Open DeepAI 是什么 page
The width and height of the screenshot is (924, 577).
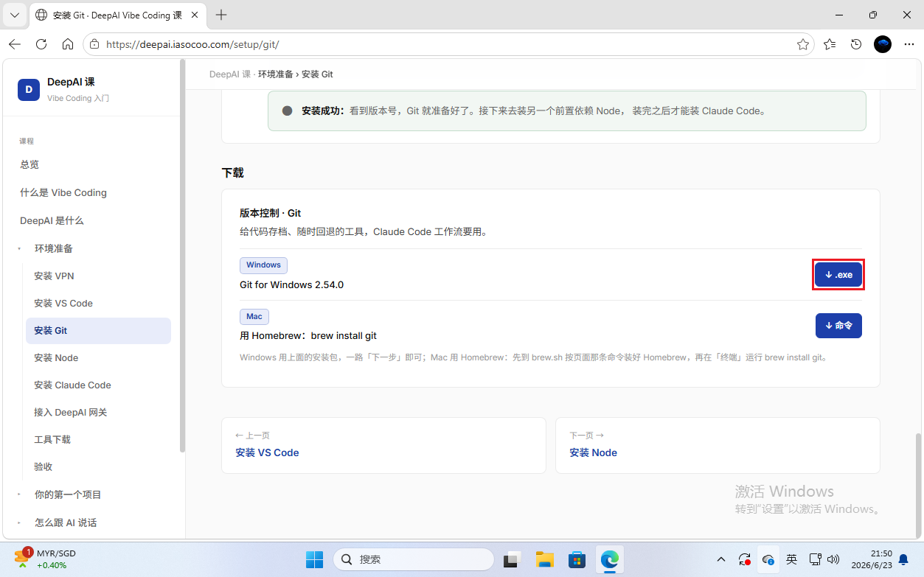coord(52,220)
